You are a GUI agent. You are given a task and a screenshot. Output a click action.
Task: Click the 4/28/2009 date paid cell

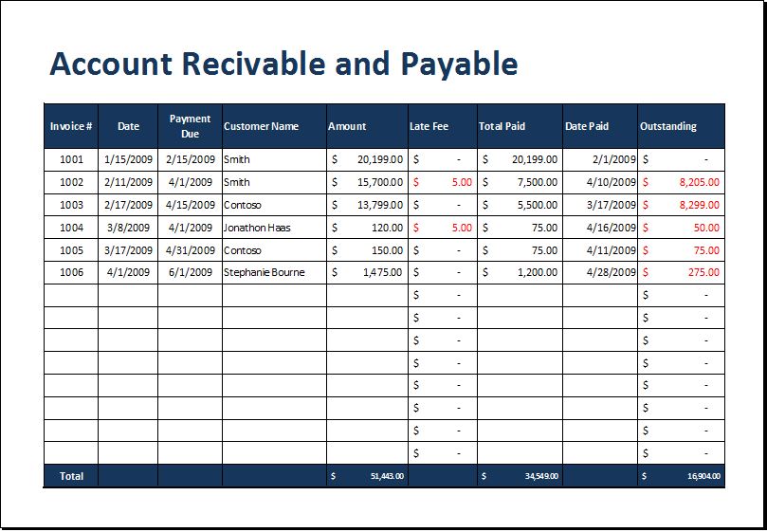pos(600,273)
